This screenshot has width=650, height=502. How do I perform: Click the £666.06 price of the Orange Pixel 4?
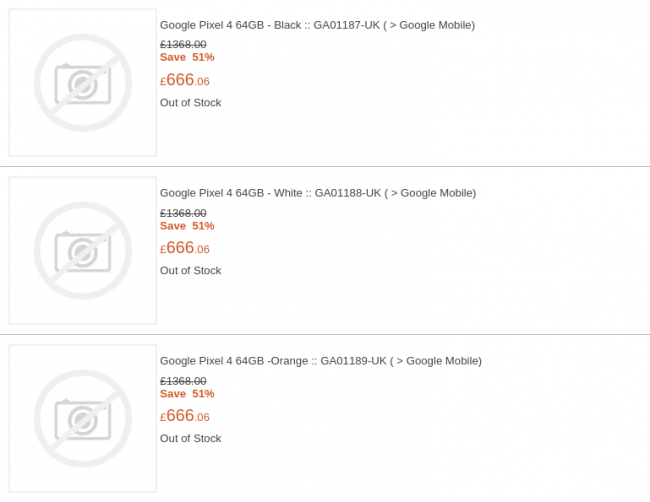click(x=185, y=417)
